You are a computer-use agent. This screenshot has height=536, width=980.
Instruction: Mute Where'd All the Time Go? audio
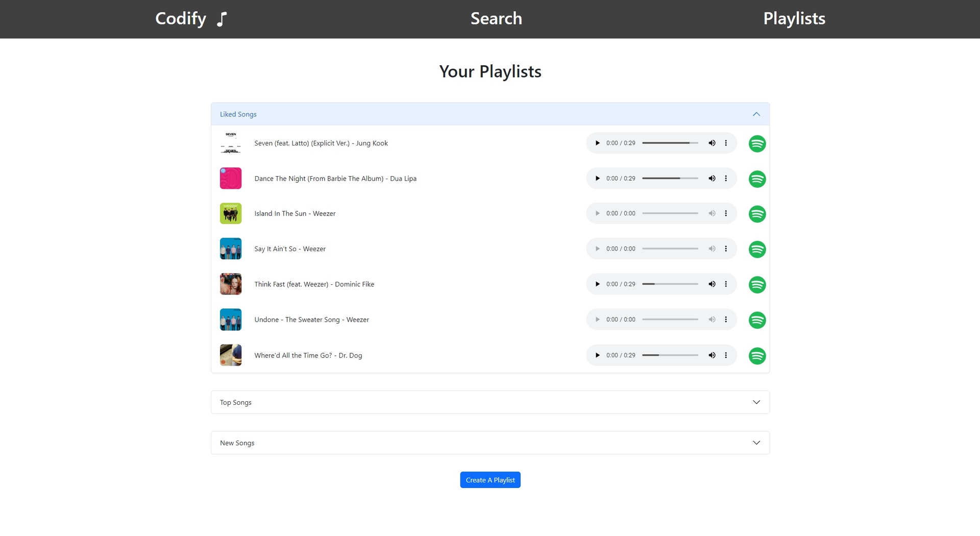[x=712, y=355]
